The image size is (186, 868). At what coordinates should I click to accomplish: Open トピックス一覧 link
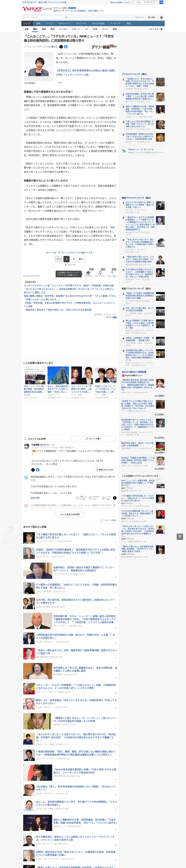(x=155, y=29)
